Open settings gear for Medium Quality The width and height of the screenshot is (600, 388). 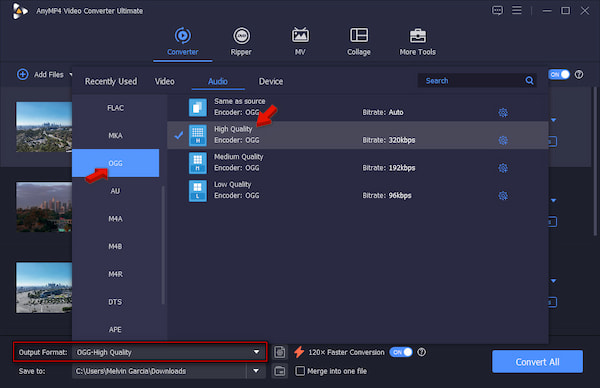point(503,168)
